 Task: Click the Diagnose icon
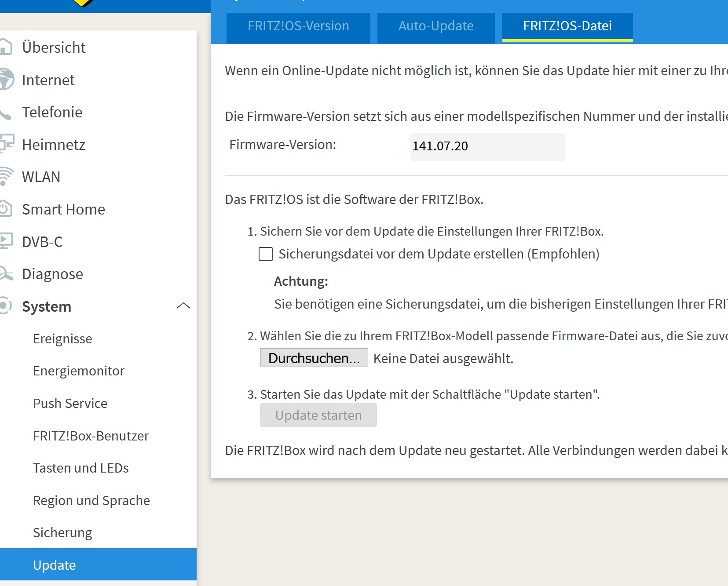6,273
